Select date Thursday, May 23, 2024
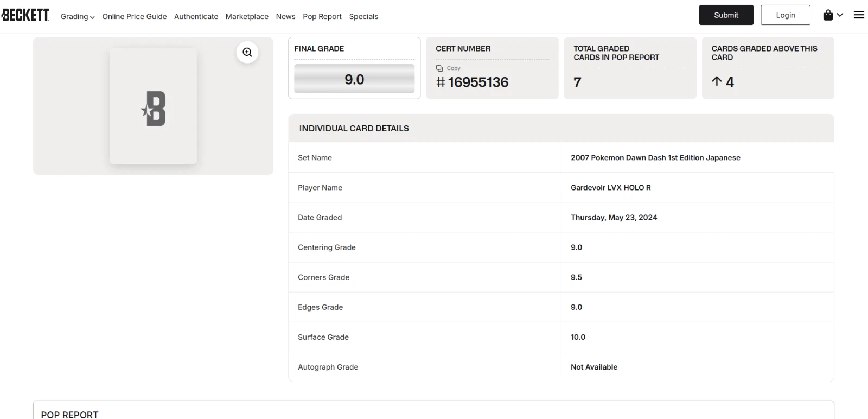The image size is (868, 419). (614, 218)
